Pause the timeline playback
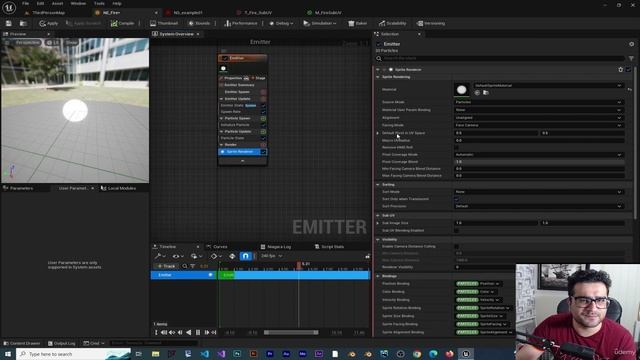Viewport: 640px width, 360px height. tap(198, 333)
